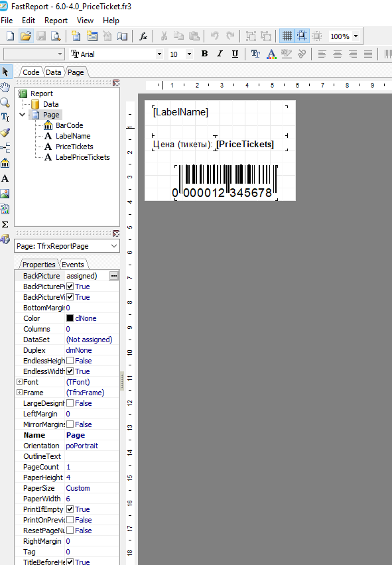Close the report tree panel
Screen dimensions: 392x565
[x=116, y=83]
